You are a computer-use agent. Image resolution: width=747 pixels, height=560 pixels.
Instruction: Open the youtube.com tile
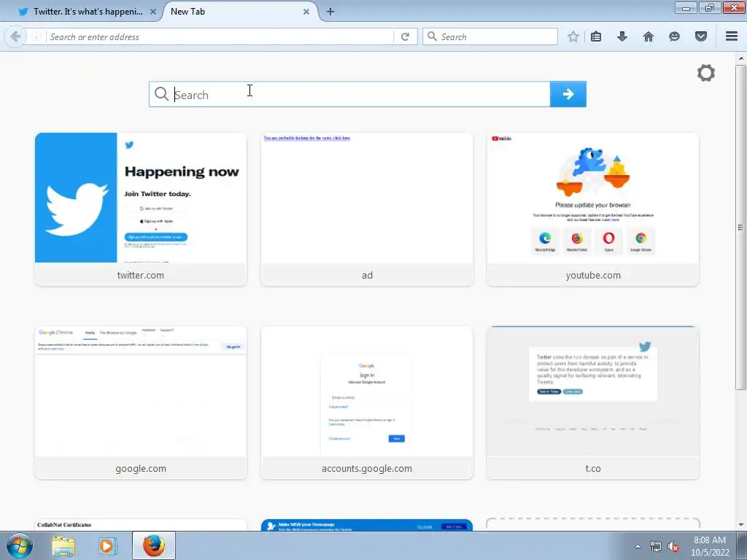pyautogui.click(x=593, y=209)
